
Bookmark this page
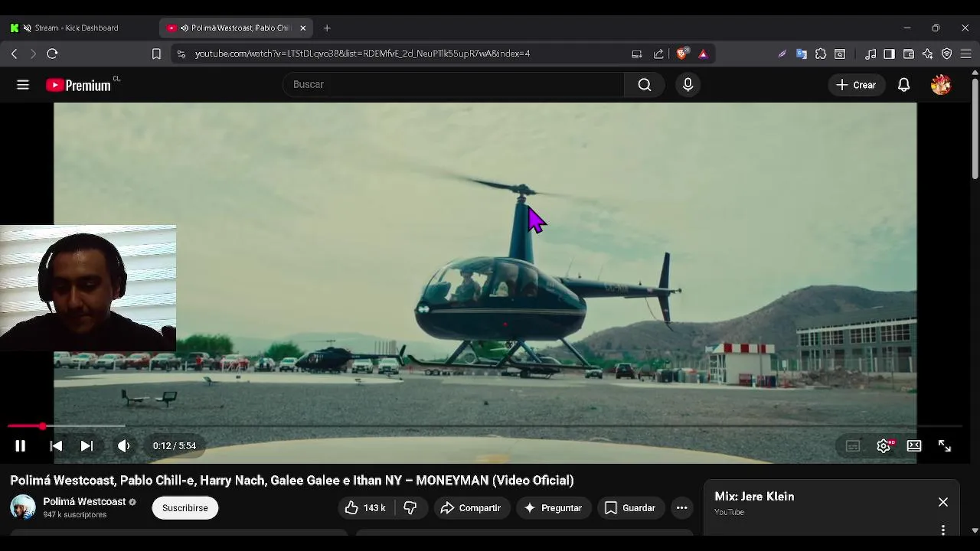(156, 54)
